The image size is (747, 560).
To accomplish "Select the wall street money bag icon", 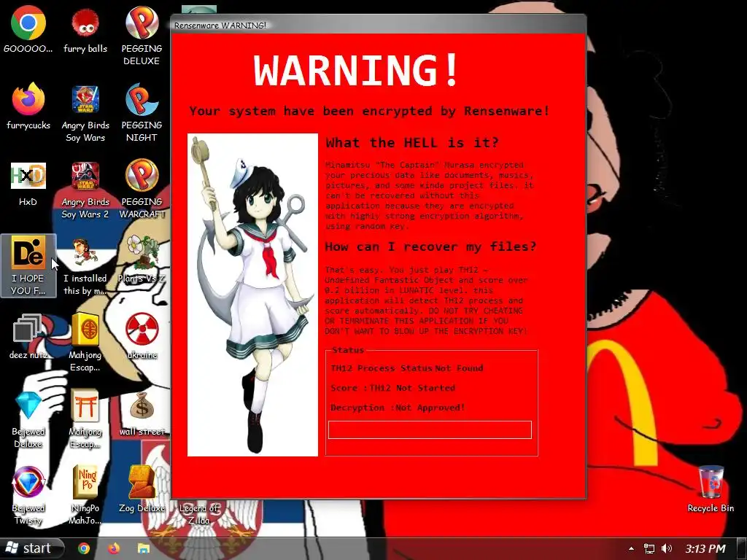I will click(x=142, y=413).
